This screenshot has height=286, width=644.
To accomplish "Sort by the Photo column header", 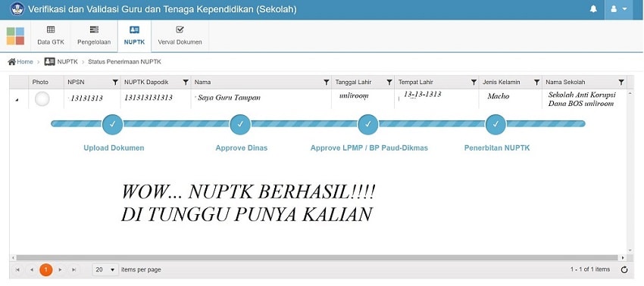I will point(40,82).
